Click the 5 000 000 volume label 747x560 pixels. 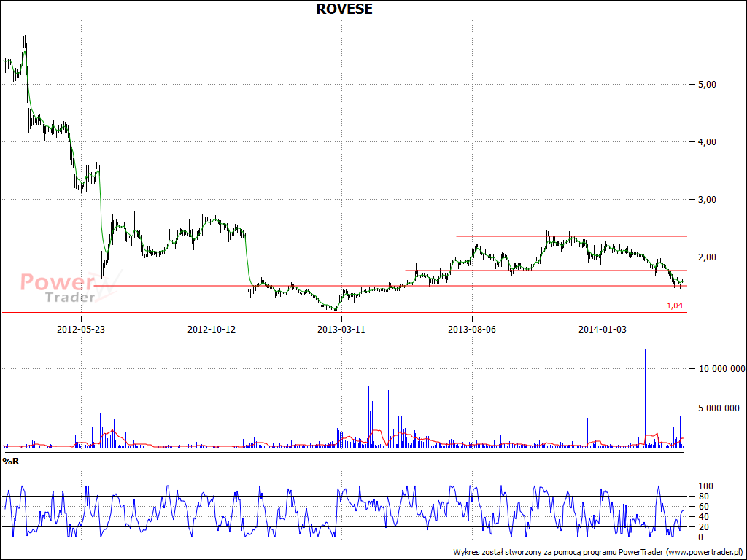tap(718, 408)
